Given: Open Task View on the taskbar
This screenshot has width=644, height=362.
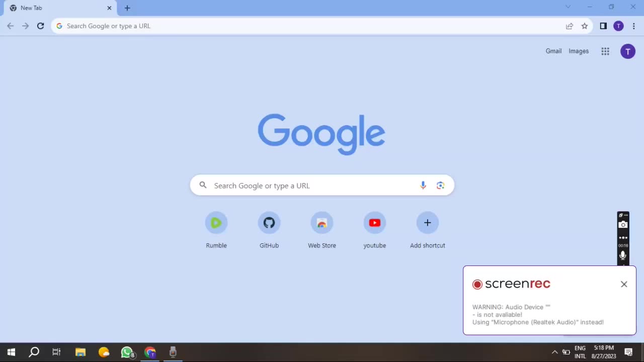Looking at the screenshot, I should [x=56, y=352].
